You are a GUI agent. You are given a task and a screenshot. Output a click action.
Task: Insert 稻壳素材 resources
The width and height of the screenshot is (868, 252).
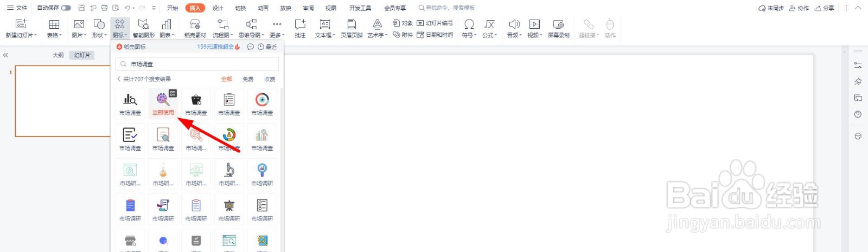coord(195,28)
